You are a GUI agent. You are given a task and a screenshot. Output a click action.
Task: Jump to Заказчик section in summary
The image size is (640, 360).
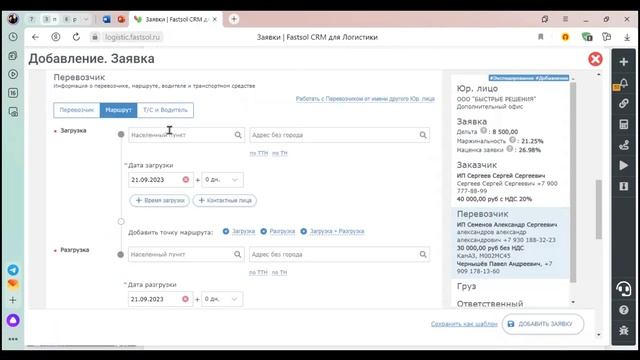477,165
